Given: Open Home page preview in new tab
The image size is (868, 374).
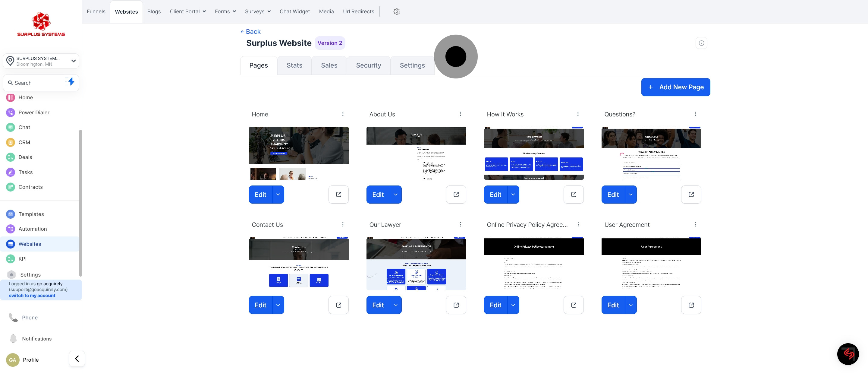Looking at the screenshot, I should 338,195.
